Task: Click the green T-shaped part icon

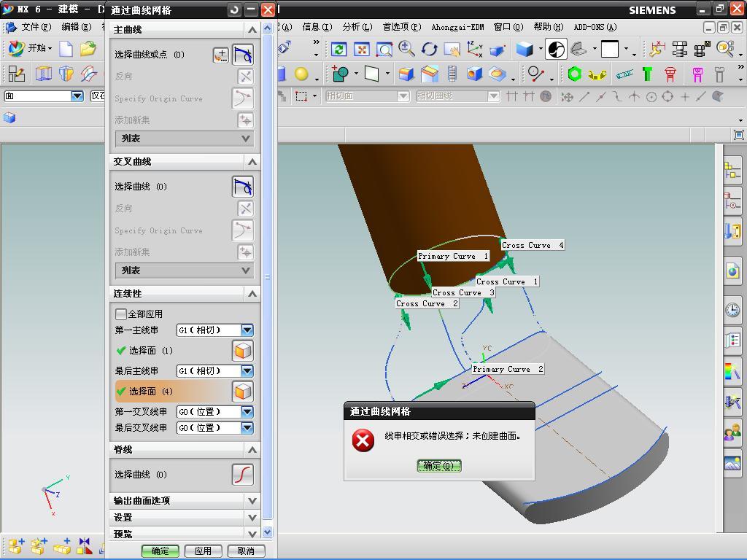Action: (x=647, y=74)
